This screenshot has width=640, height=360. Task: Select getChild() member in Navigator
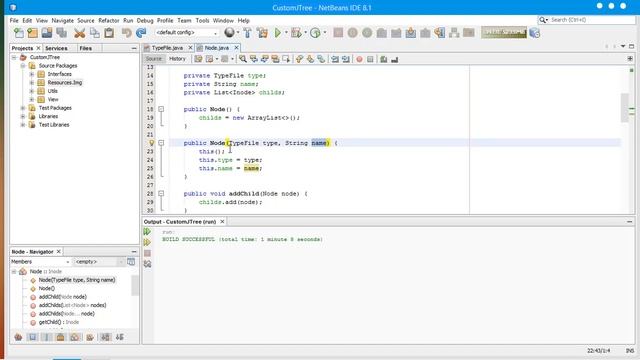(x=59, y=322)
